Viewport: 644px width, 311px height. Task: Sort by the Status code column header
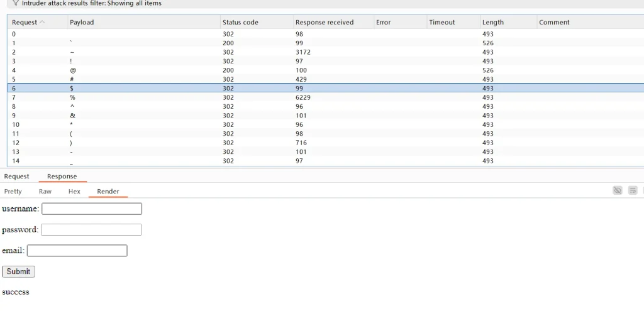point(240,22)
